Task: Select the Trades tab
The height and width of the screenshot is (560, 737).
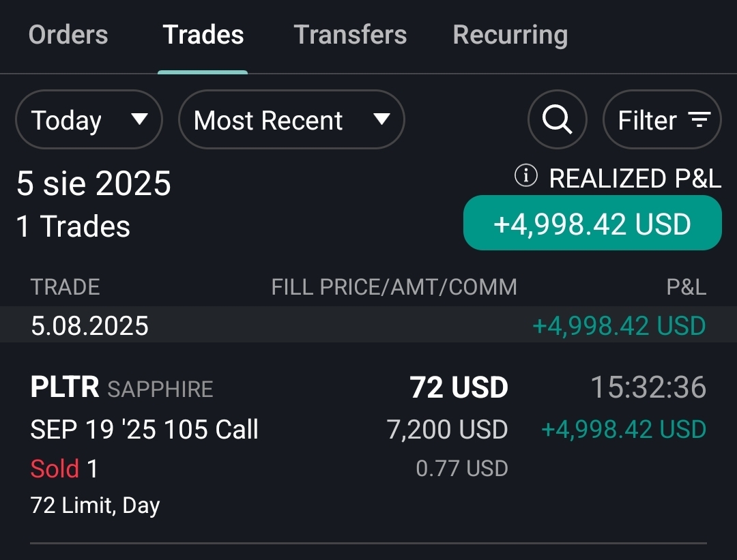Action: tap(203, 35)
